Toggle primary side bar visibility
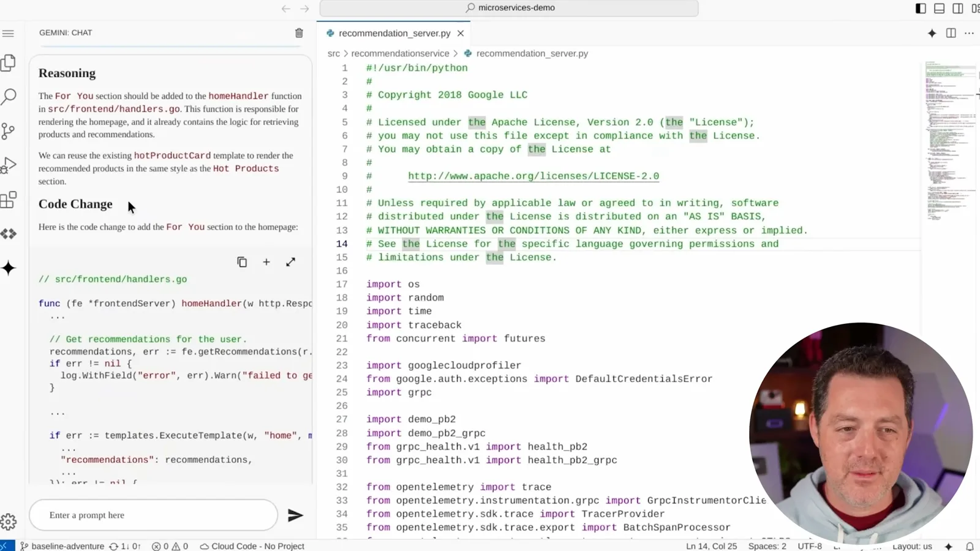The image size is (980, 551). pos(921,8)
